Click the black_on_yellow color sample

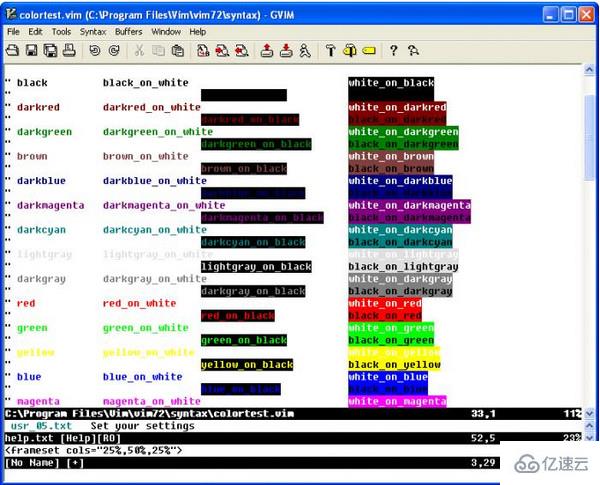pyautogui.click(x=394, y=364)
